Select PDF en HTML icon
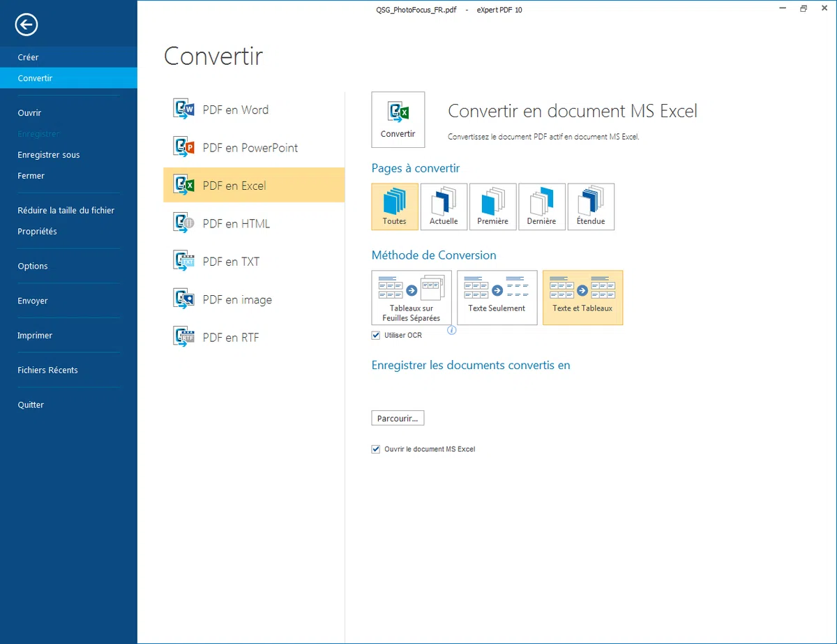 (x=183, y=223)
